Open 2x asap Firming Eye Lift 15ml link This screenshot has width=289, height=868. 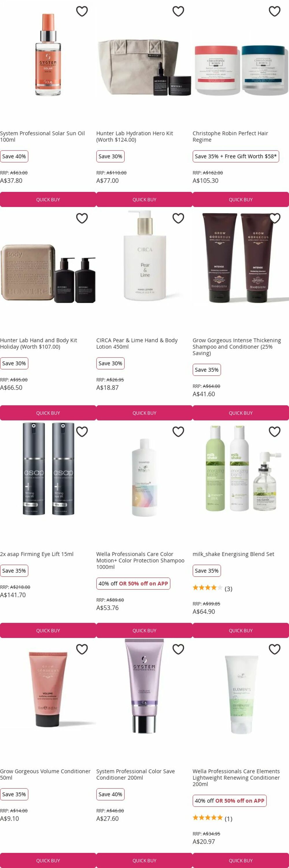point(37,554)
